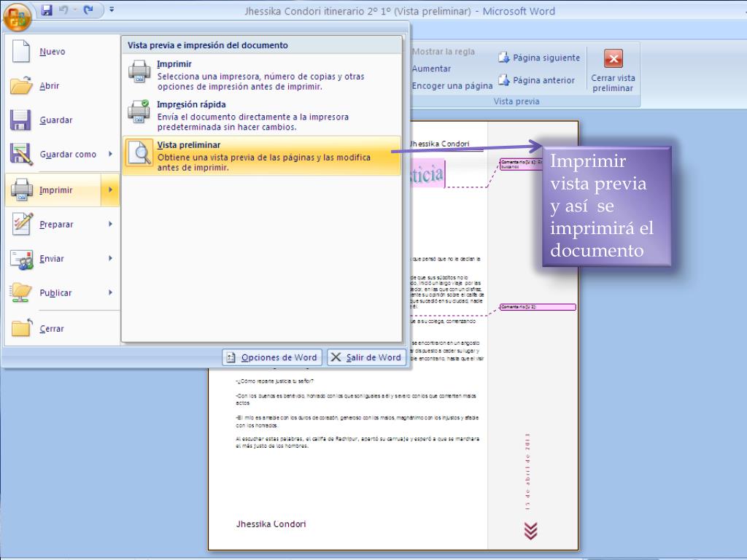Click the Abrir folder icon

click(x=21, y=85)
